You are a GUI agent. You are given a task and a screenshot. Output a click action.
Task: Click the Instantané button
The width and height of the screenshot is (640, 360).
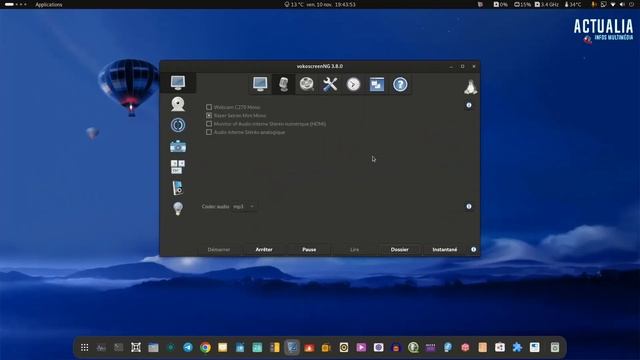[445, 249]
